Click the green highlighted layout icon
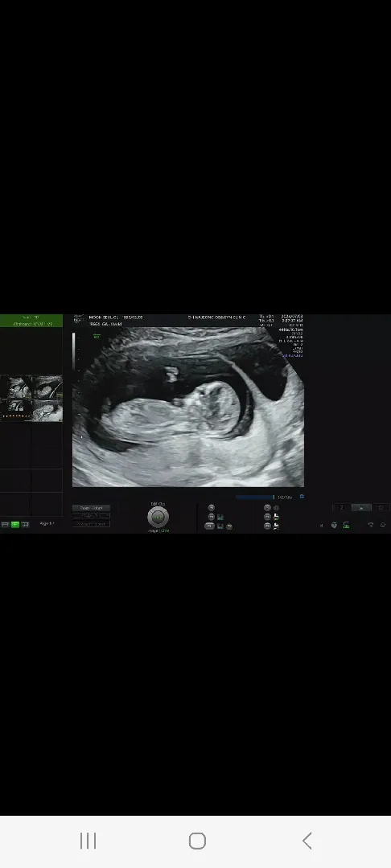 [15, 524]
